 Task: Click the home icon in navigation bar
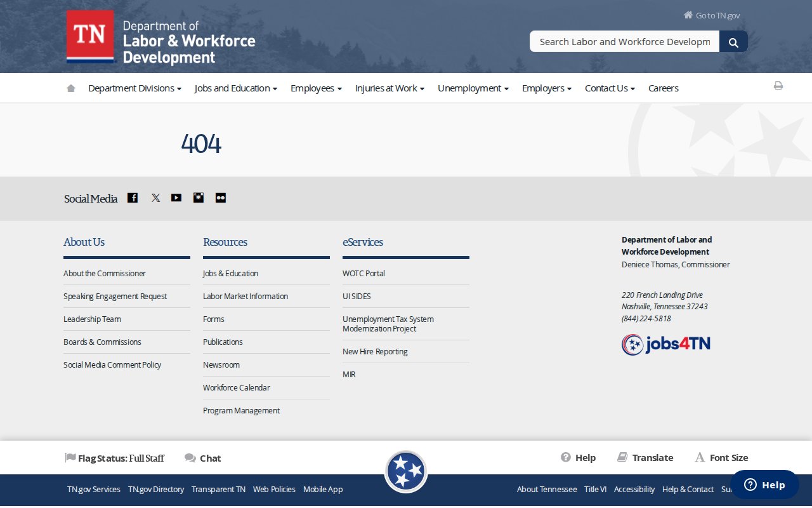(71, 88)
